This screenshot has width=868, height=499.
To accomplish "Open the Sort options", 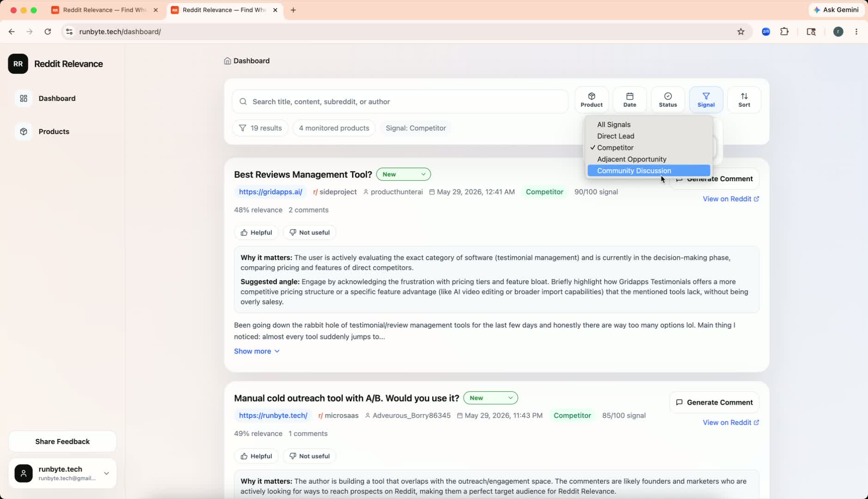I will (x=744, y=99).
